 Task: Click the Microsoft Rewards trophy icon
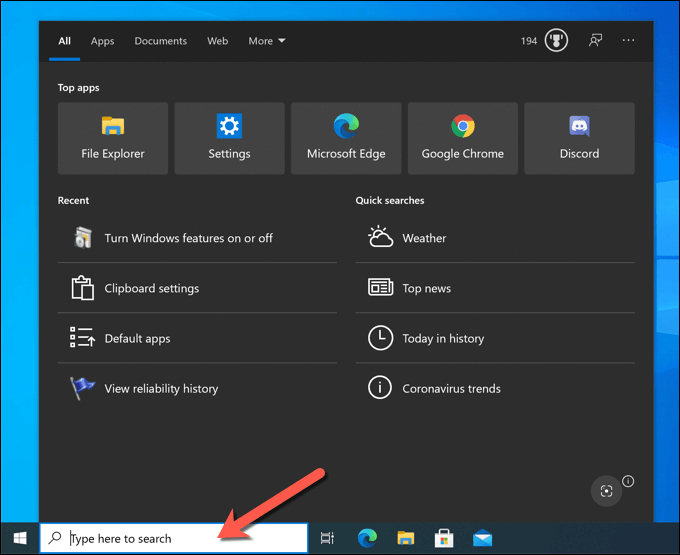(558, 41)
